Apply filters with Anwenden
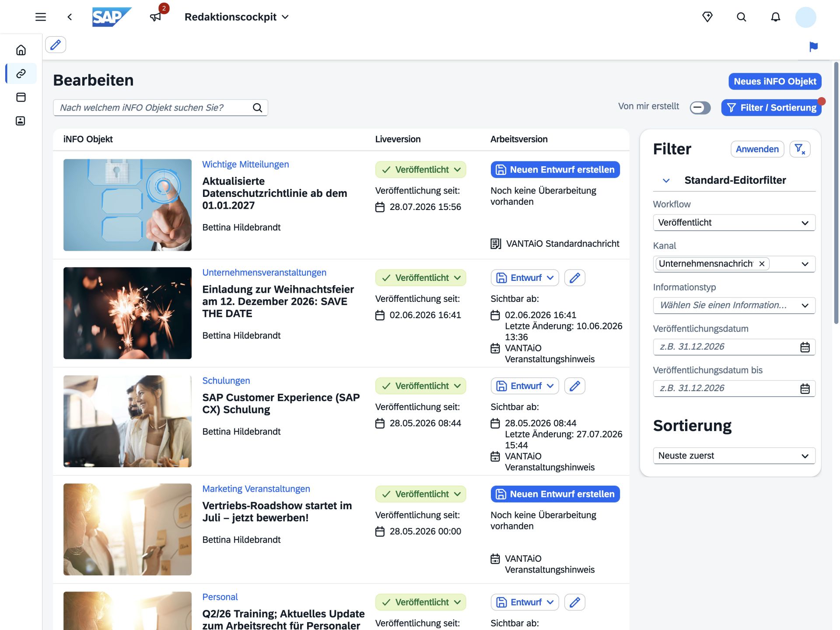 (x=757, y=149)
